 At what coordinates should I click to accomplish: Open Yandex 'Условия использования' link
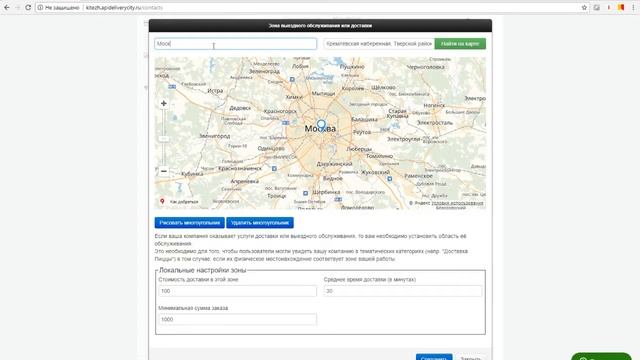[457, 203]
